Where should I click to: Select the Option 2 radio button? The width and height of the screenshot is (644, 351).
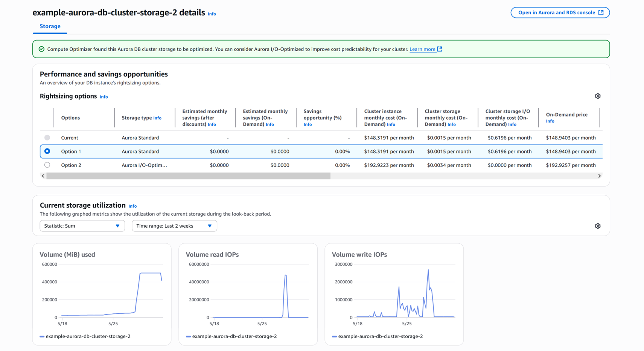pyautogui.click(x=47, y=165)
